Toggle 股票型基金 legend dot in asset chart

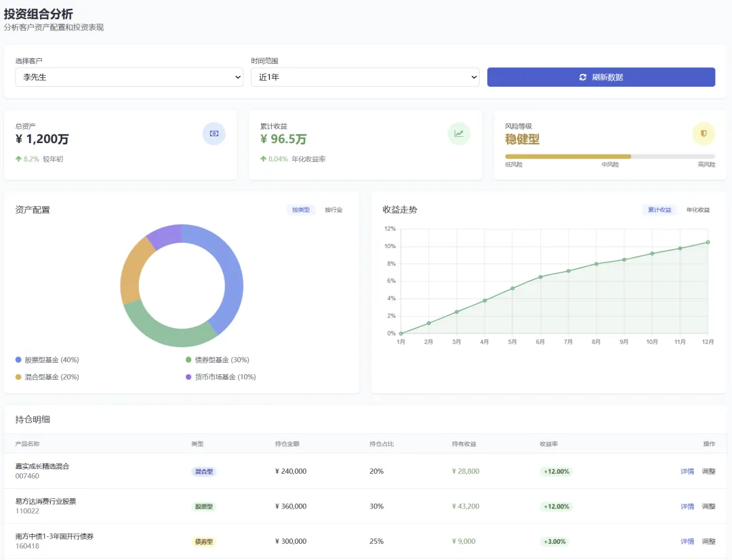coord(18,359)
